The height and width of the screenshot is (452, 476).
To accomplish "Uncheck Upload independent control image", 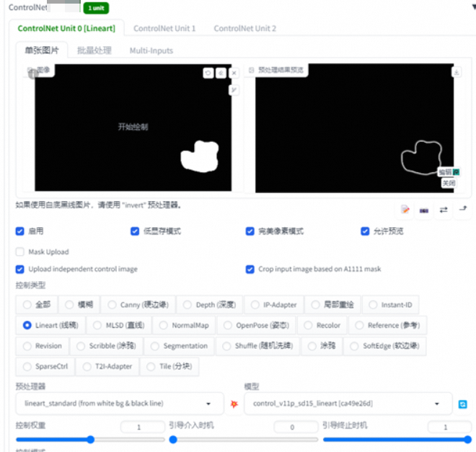I will pos(19,270).
